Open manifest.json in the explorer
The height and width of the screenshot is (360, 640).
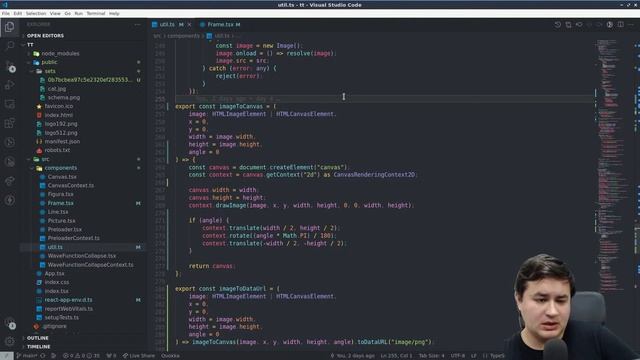click(82, 141)
